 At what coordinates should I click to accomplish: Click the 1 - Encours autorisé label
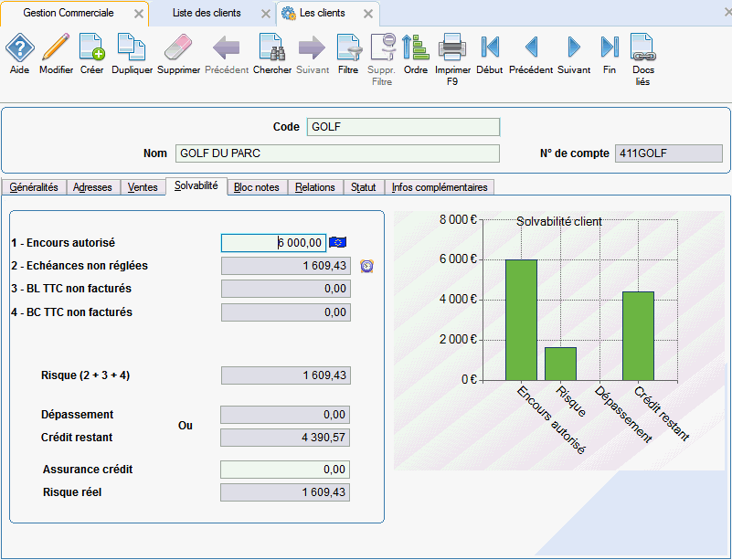coord(63,243)
